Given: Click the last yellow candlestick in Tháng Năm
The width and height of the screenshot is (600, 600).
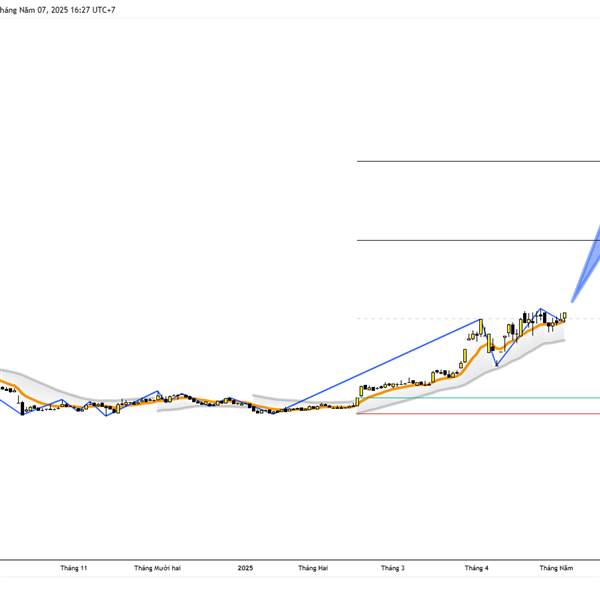Looking at the screenshot, I should [565, 316].
